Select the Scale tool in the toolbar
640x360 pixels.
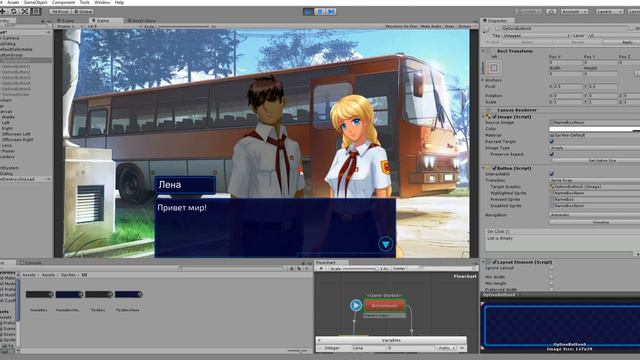25,11
